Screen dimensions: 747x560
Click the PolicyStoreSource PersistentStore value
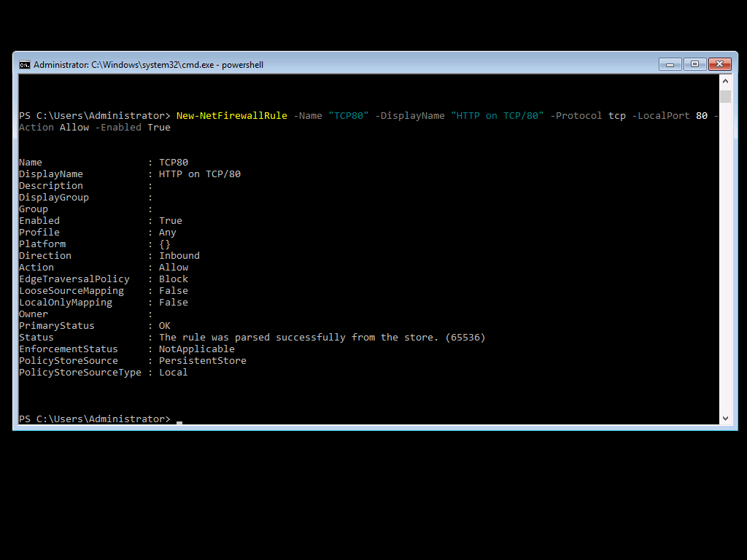tap(202, 360)
